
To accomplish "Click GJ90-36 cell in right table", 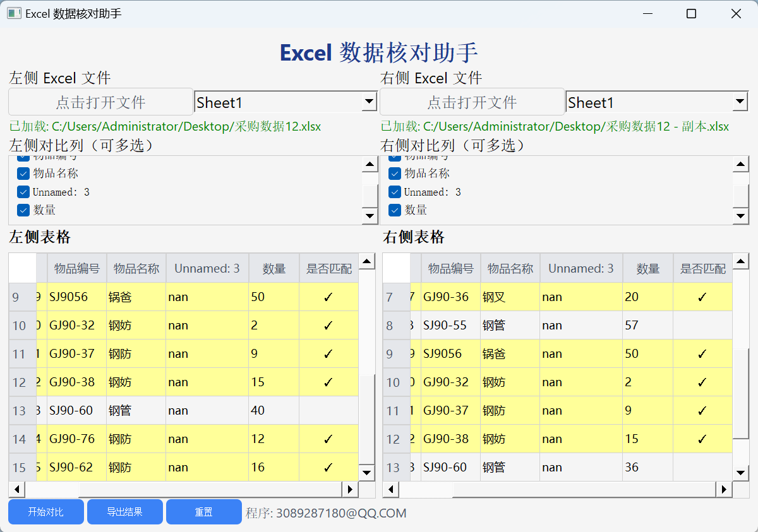I will pyautogui.click(x=450, y=297).
